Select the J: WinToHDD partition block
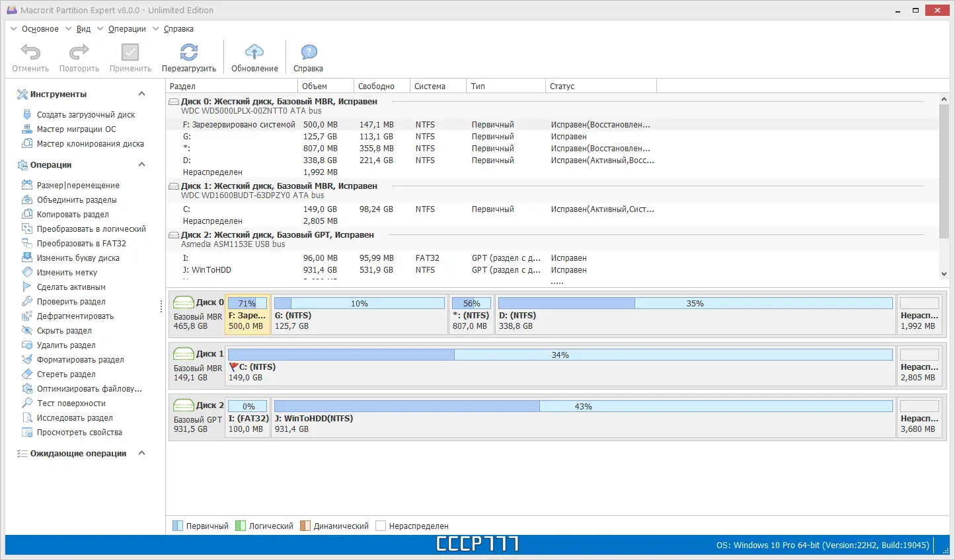 point(582,416)
